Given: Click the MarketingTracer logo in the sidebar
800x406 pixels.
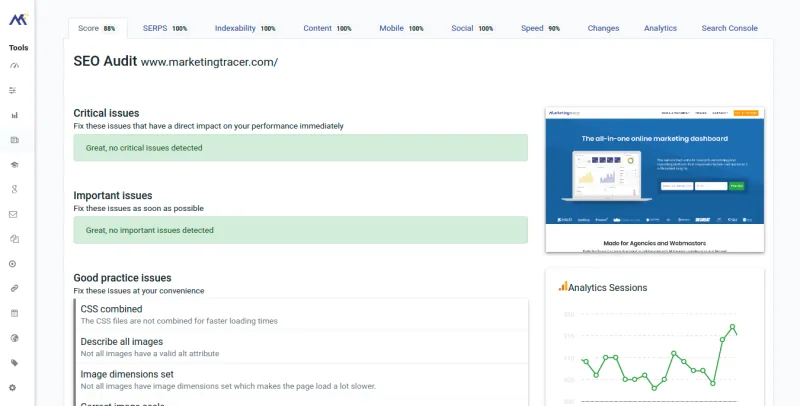Looking at the screenshot, I should point(18,19).
